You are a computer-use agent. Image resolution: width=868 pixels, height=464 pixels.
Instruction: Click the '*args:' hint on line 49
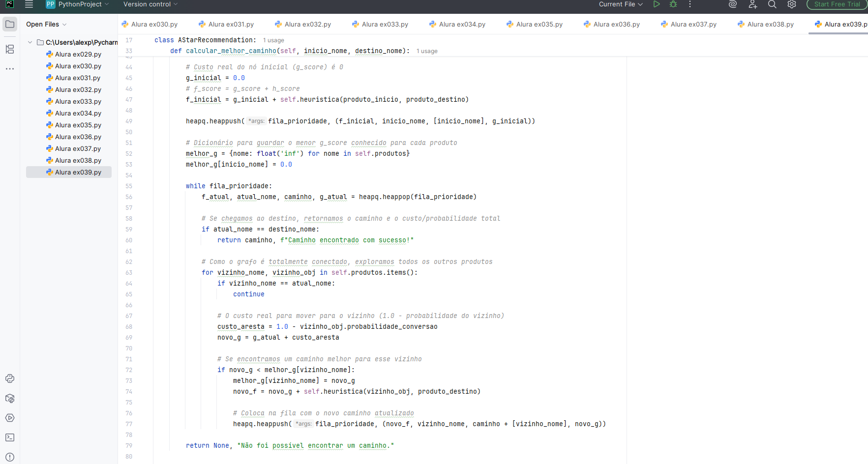pos(256,121)
